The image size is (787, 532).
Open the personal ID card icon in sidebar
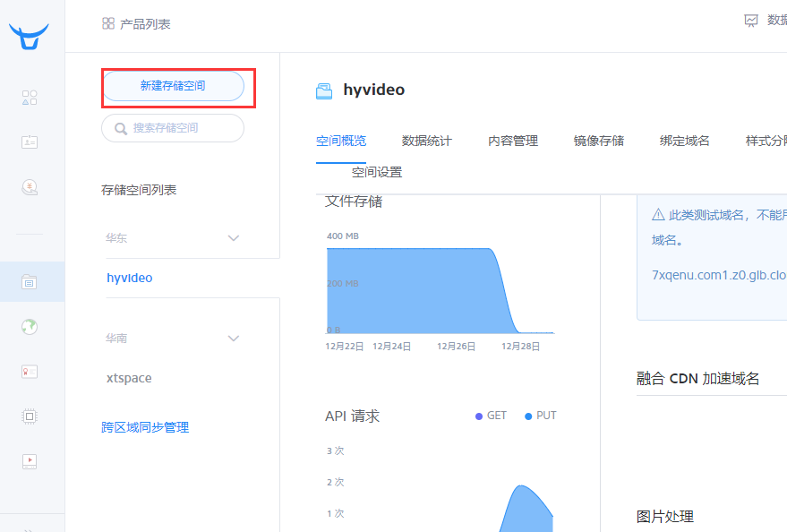30,142
